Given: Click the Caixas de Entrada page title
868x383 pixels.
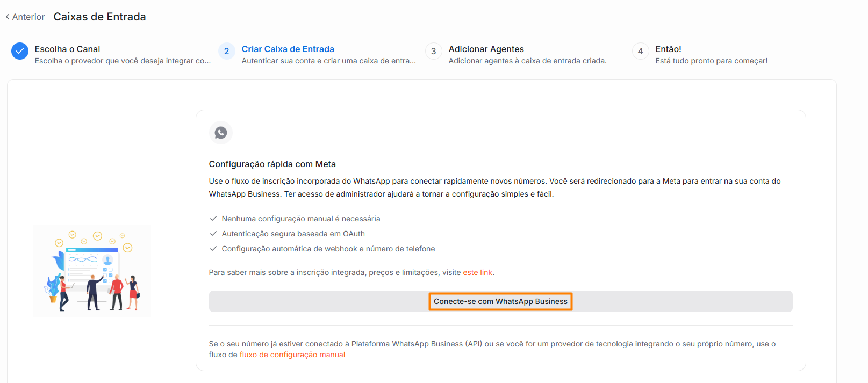Looking at the screenshot, I should pos(100,17).
